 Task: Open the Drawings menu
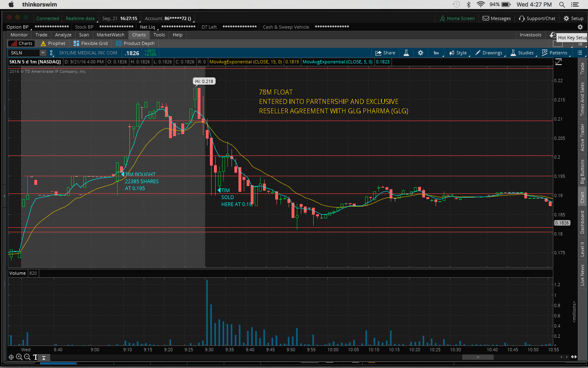(489, 53)
